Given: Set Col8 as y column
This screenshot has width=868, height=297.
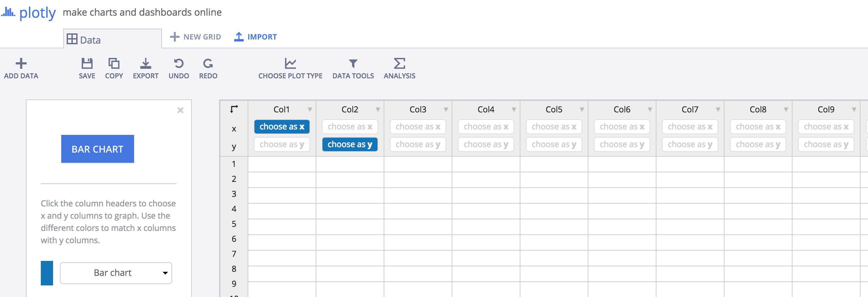Looking at the screenshot, I should pos(758,144).
